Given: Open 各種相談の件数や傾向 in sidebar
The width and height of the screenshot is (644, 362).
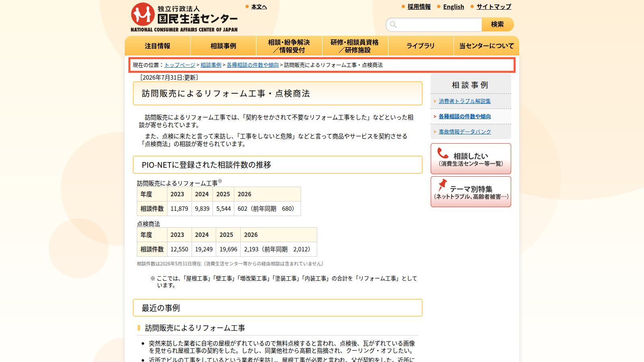Looking at the screenshot, I should pos(464,117).
